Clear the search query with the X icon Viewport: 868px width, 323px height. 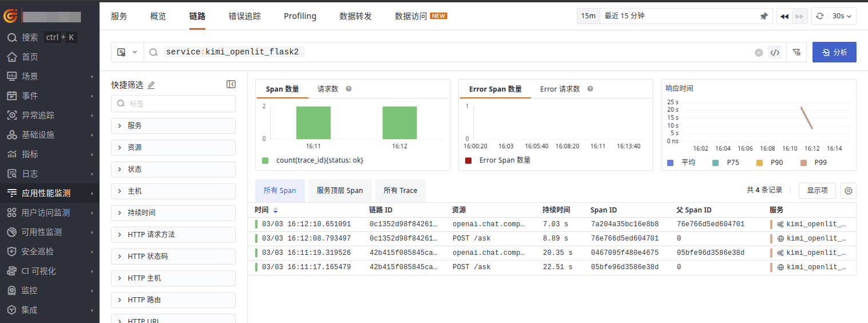[759, 52]
